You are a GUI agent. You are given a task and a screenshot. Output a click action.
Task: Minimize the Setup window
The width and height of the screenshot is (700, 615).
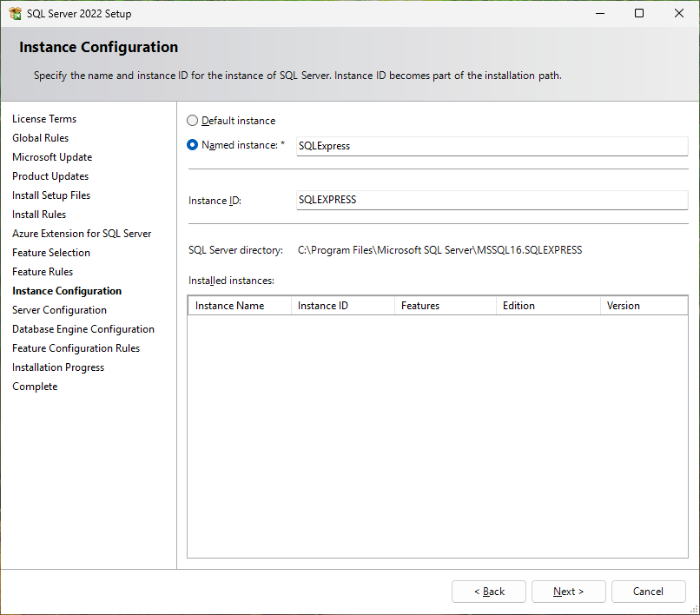pyautogui.click(x=599, y=14)
